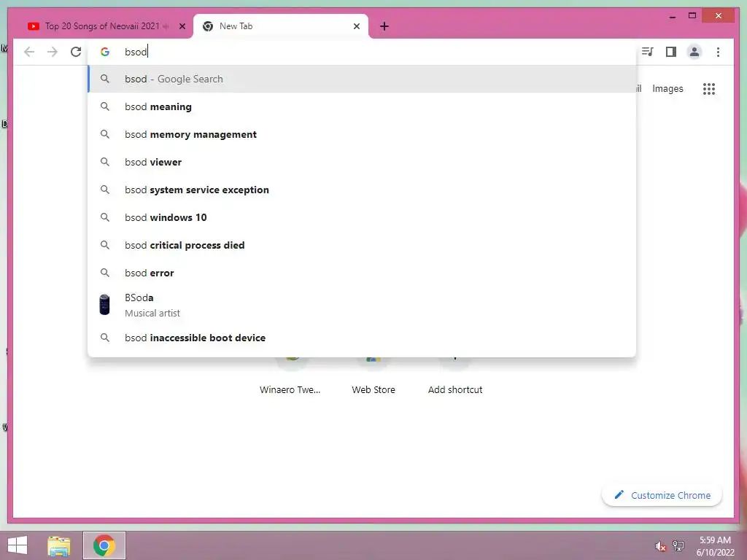Open Chrome's three-dot menu
This screenshot has height=560, width=747.
718,52
